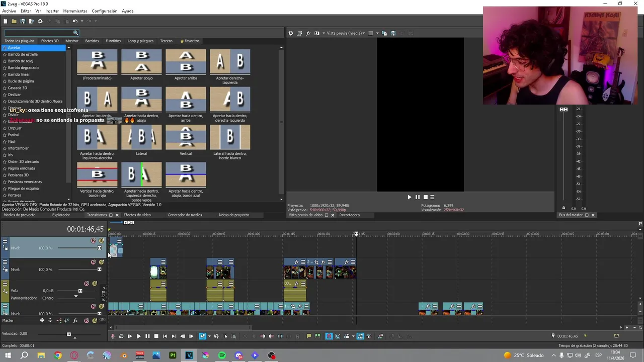The width and height of the screenshot is (644, 362).
Task: Open Spotify from the Windows taskbar
Action: coord(222,355)
